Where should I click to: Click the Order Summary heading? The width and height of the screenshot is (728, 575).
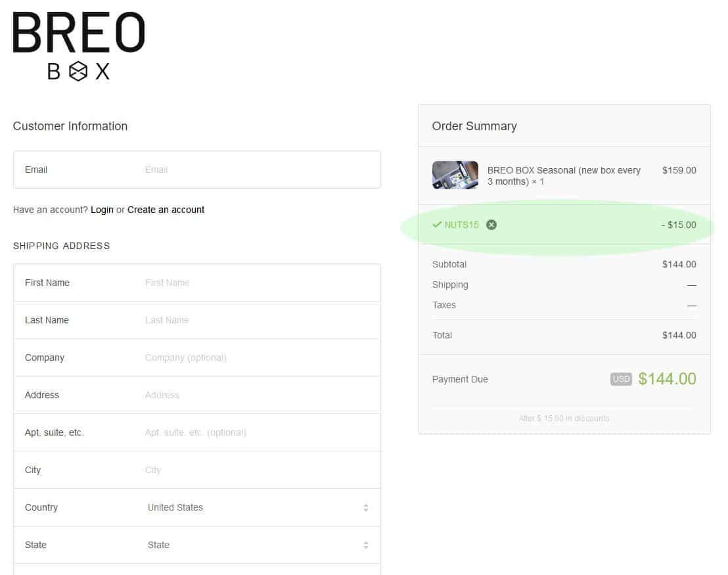point(474,126)
